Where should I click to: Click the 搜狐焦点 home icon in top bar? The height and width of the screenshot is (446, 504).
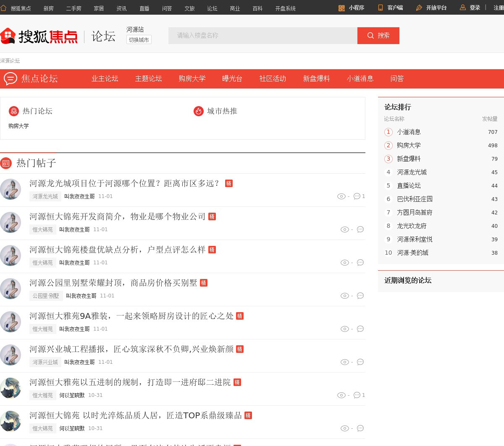pos(3,8)
